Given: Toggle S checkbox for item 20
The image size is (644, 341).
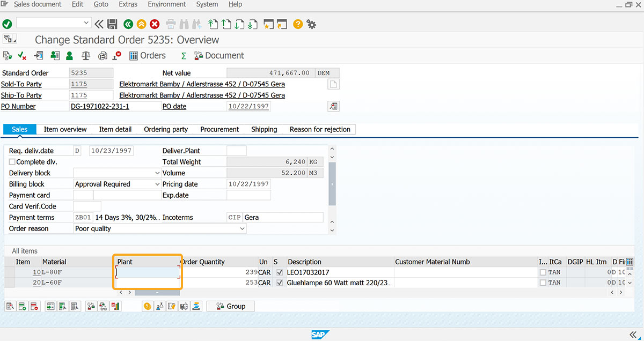Looking at the screenshot, I should click(280, 282).
